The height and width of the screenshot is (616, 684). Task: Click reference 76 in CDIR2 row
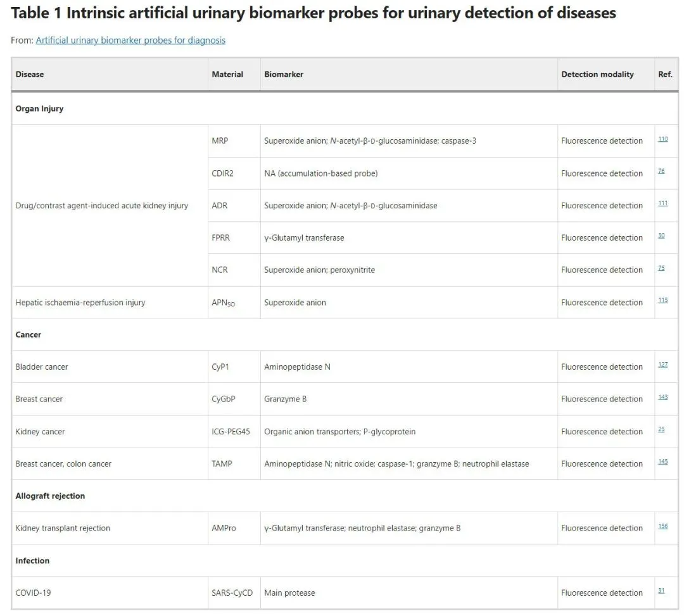[x=661, y=171]
